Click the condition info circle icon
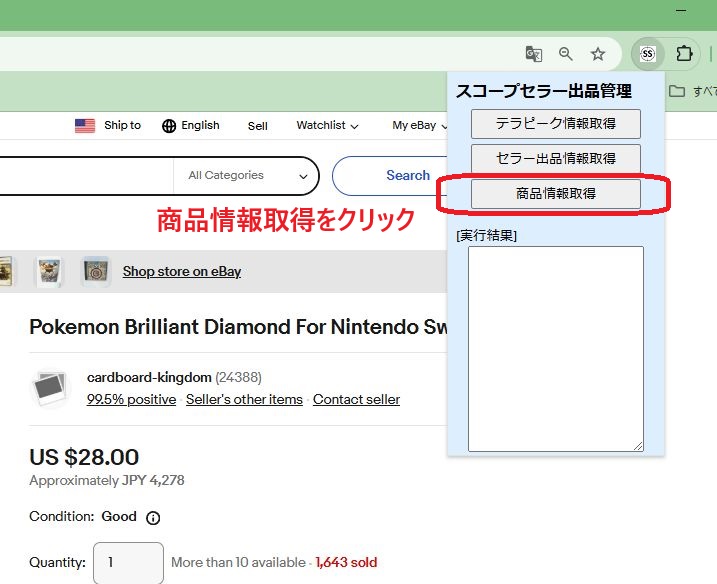 point(153,518)
